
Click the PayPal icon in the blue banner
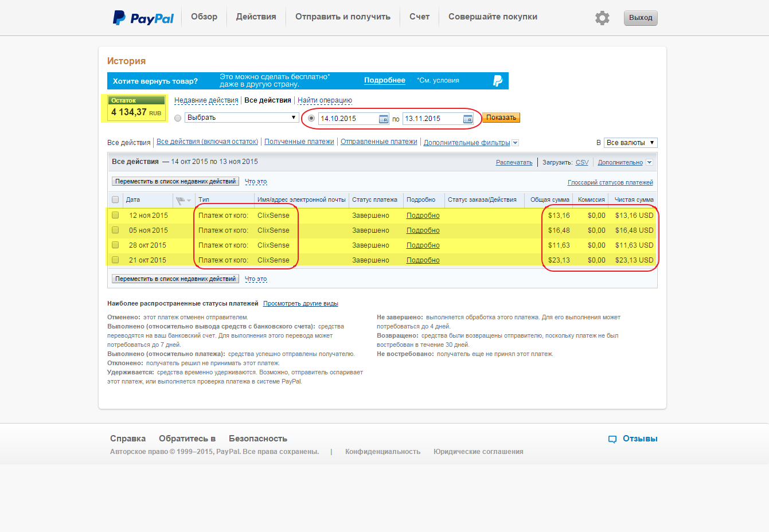click(x=498, y=81)
